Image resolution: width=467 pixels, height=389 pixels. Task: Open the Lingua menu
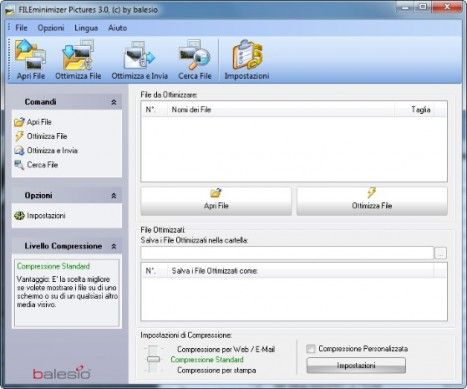[x=86, y=28]
